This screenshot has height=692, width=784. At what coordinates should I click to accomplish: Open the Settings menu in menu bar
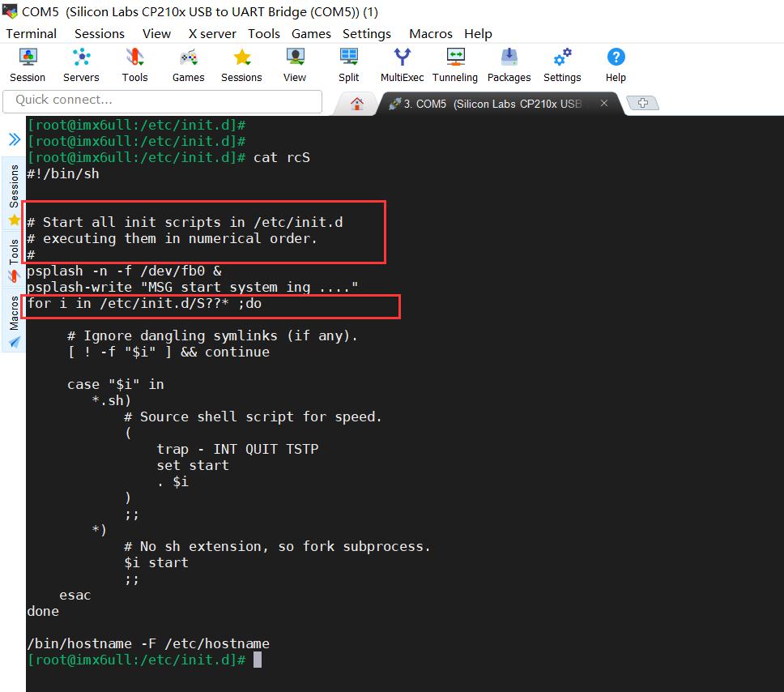[367, 33]
